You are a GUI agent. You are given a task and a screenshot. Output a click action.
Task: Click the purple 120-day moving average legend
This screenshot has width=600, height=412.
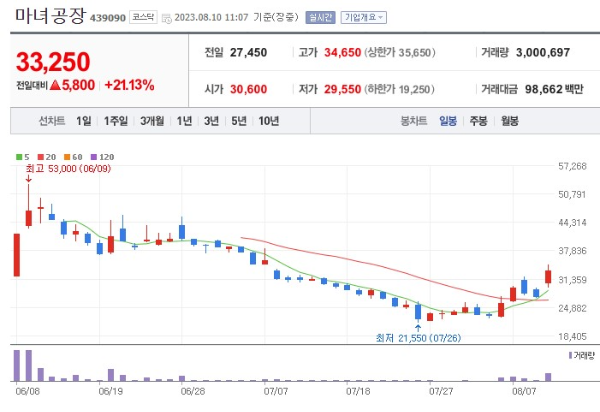pos(102,157)
